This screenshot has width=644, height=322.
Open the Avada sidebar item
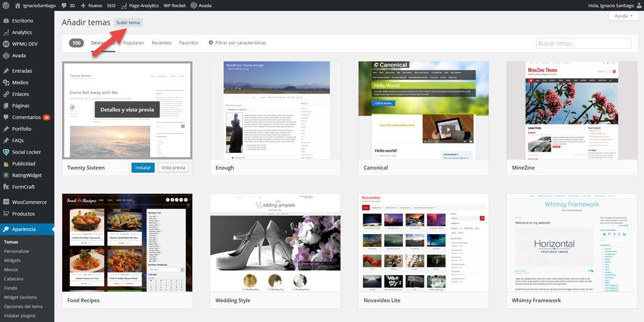(19, 55)
